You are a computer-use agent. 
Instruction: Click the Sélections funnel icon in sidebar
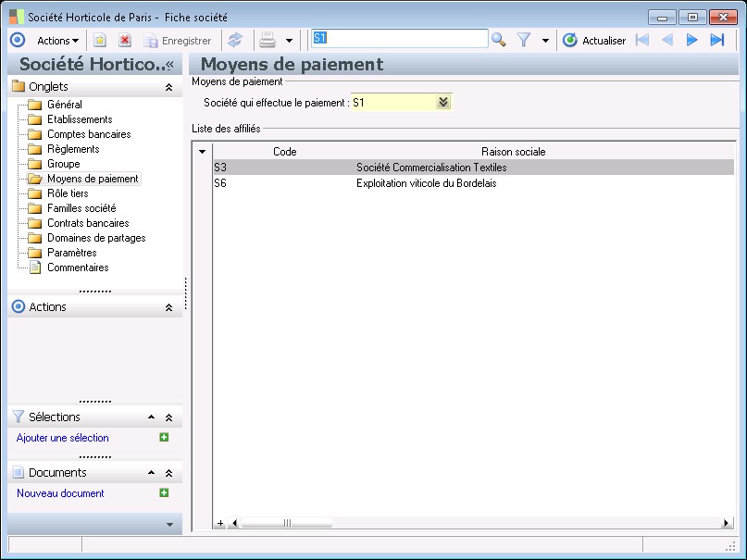click(x=19, y=417)
